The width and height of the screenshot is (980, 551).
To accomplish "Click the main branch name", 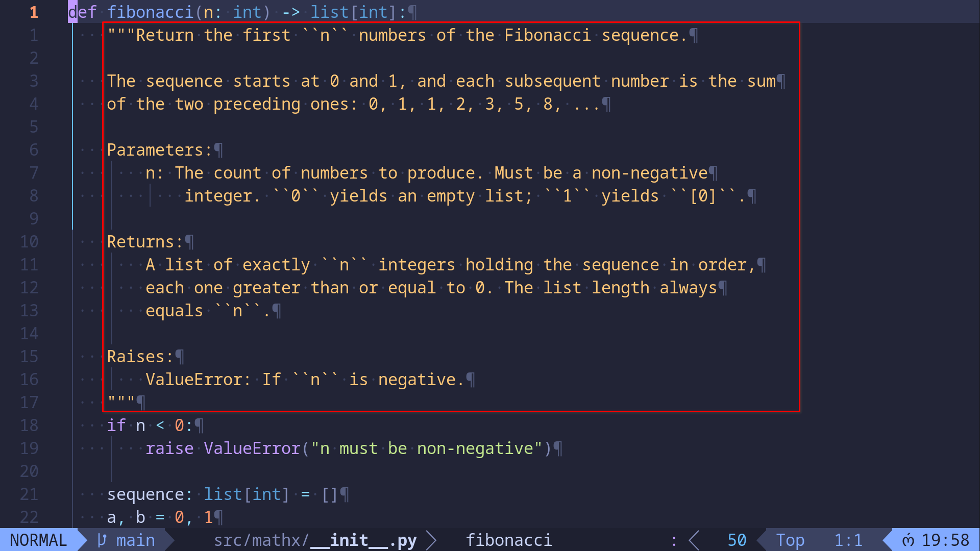I will tap(135, 540).
